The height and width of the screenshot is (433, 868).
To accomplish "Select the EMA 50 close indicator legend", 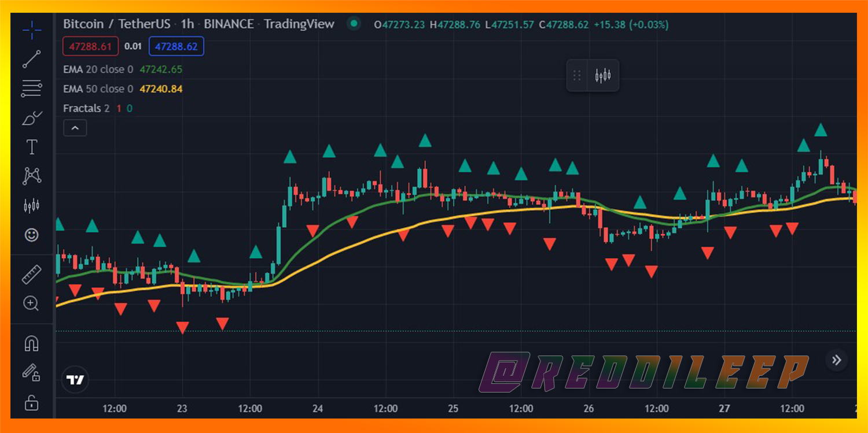I will coord(98,89).
